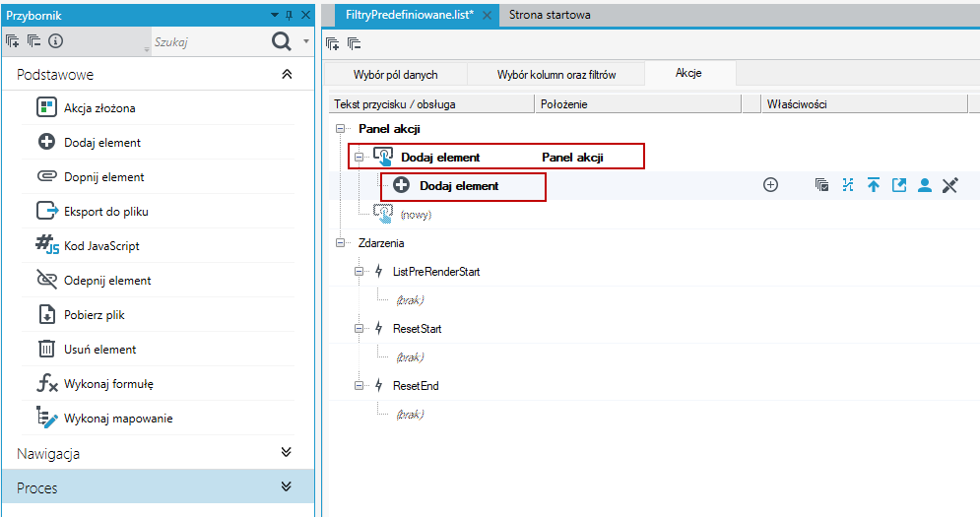Expand all rows in the list editor toolbar
The height and width of the screenshot is (517, 980).
point(333,43)
